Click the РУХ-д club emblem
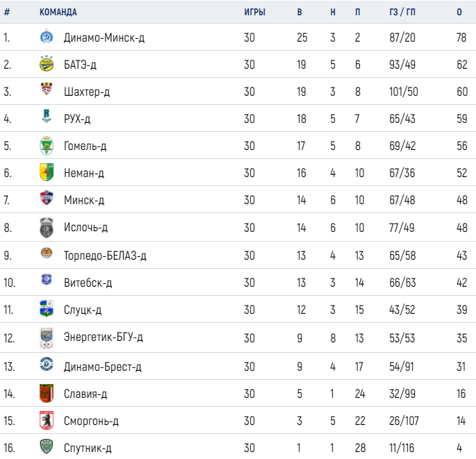This screenshot has height=459, width=476. [46, 119]
